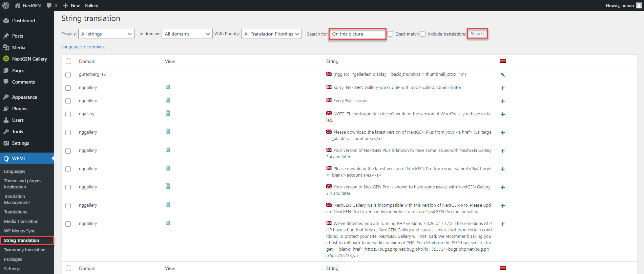Open view icon for 'NextGEN Gallery %s is incompatible' row

(x=168, y=205)
